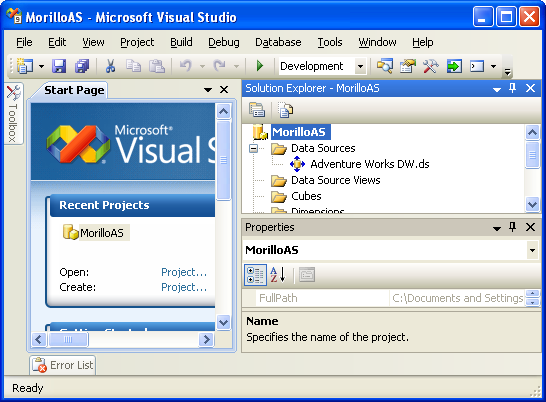Click the Command Window toolbar icon
The height and width of the screenshot is (402, 546).
click(477, 66)
